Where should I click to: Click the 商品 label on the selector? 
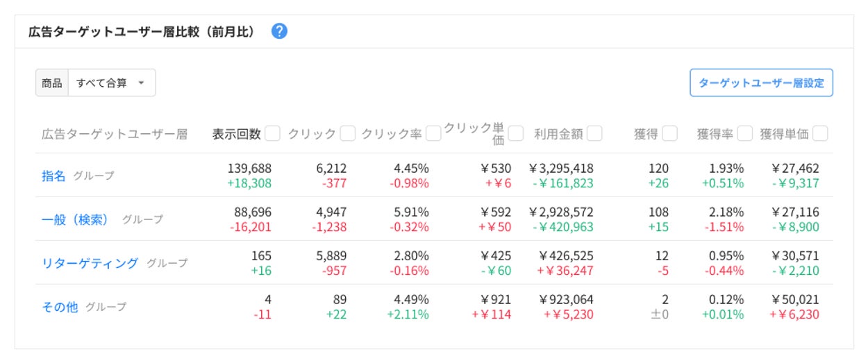pyautogui.click(x=52, y=83)
